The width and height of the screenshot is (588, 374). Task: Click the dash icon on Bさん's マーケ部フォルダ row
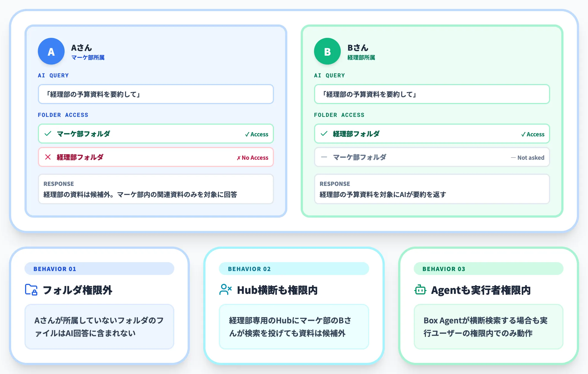pyautogui.click(x=324, y=157)
